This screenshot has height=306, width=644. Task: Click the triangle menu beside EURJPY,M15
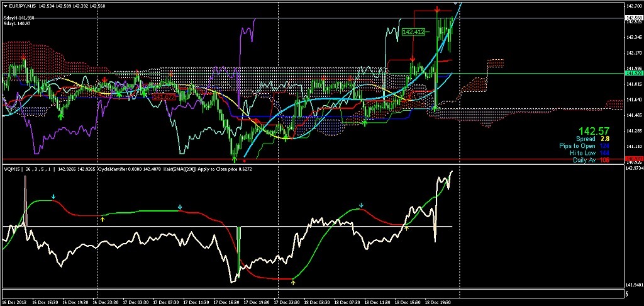click(x=5, y=5)
